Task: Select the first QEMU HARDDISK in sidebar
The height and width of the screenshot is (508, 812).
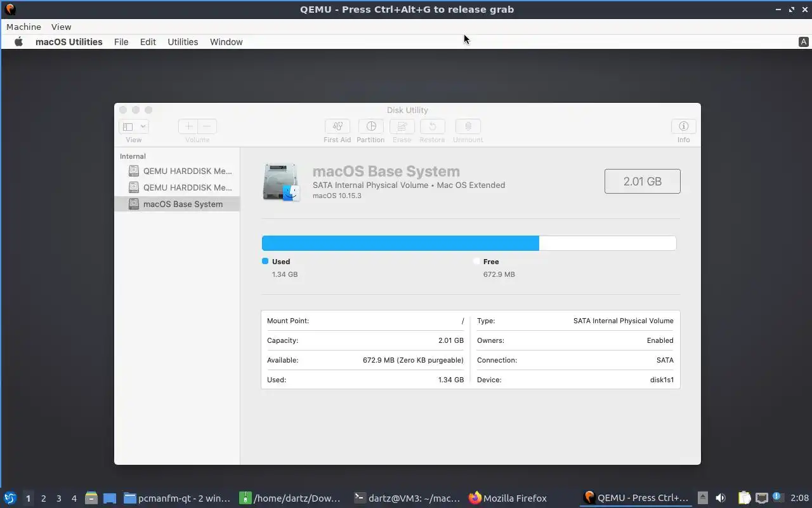Action: click(x=177, y=171)
